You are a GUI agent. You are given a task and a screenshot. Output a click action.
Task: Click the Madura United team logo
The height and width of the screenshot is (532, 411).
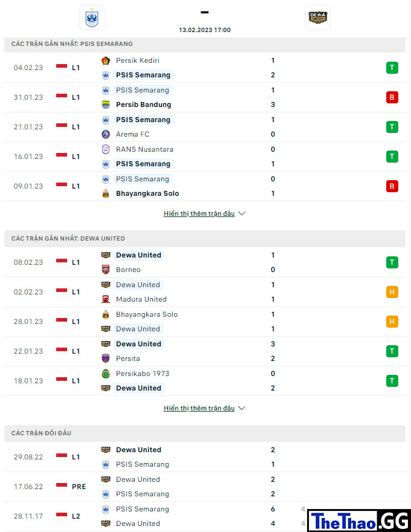(x=106, y=299)
